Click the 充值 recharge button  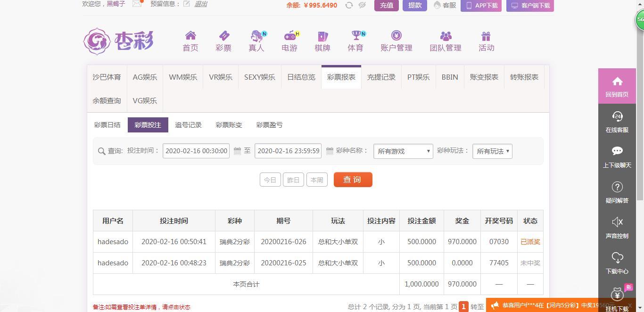coord(387,5)
